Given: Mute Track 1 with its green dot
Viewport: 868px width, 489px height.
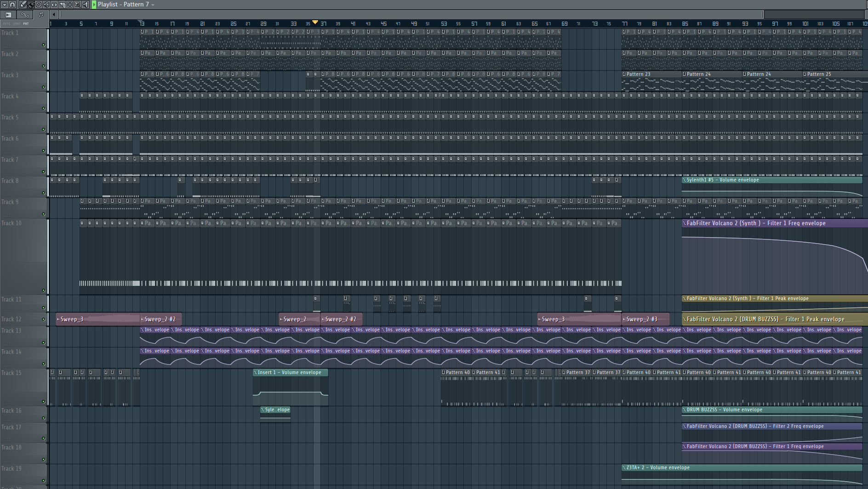Looking at the screenshot, I should click(x=44, y=45).
